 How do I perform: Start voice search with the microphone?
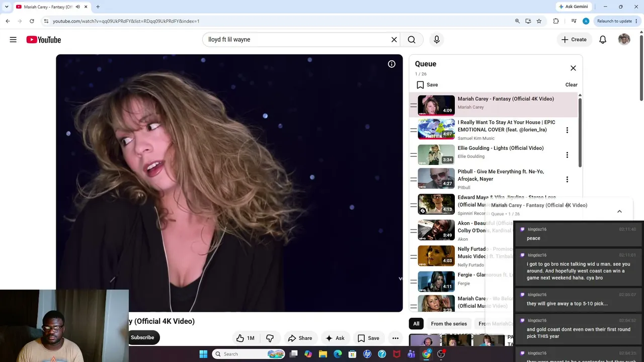click(437, 40)
